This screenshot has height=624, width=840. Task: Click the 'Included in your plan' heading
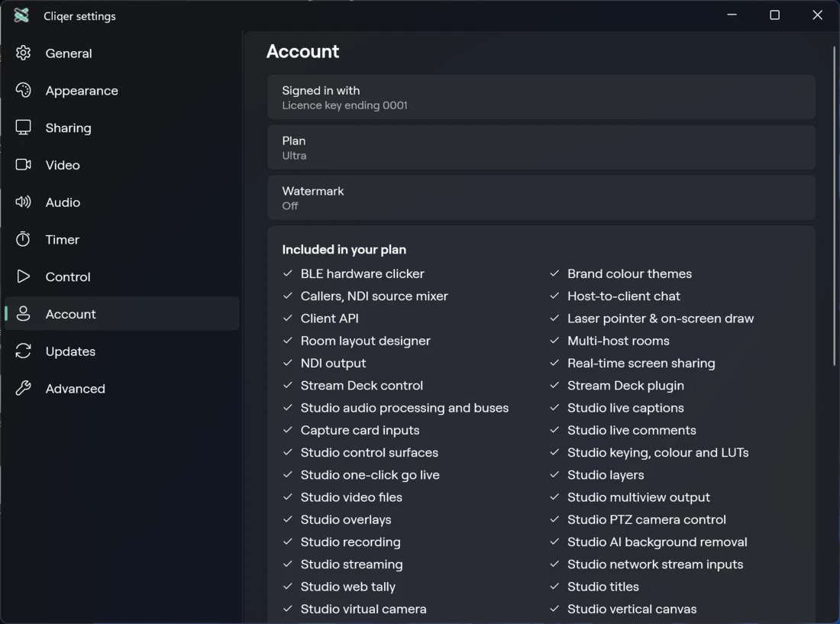coord(344,250)
